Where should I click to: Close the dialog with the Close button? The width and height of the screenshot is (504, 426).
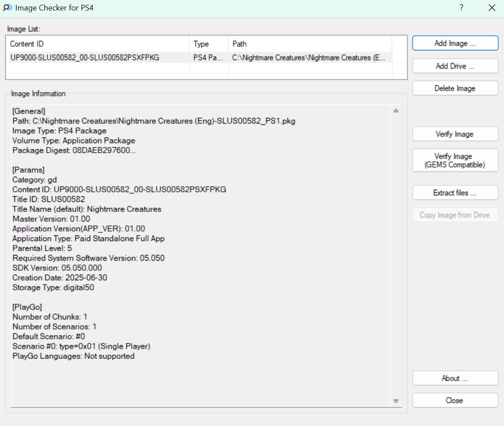pyautogui.click(x=455, y=400)
